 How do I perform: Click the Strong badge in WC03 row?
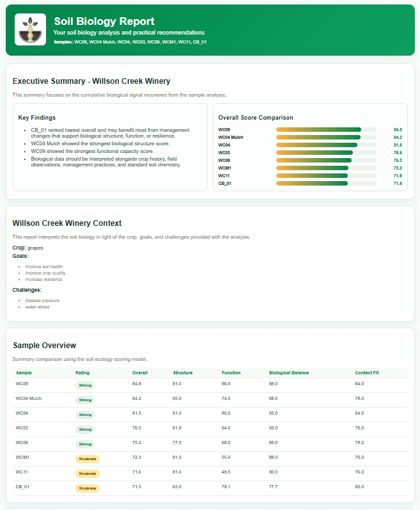(85, 429)
